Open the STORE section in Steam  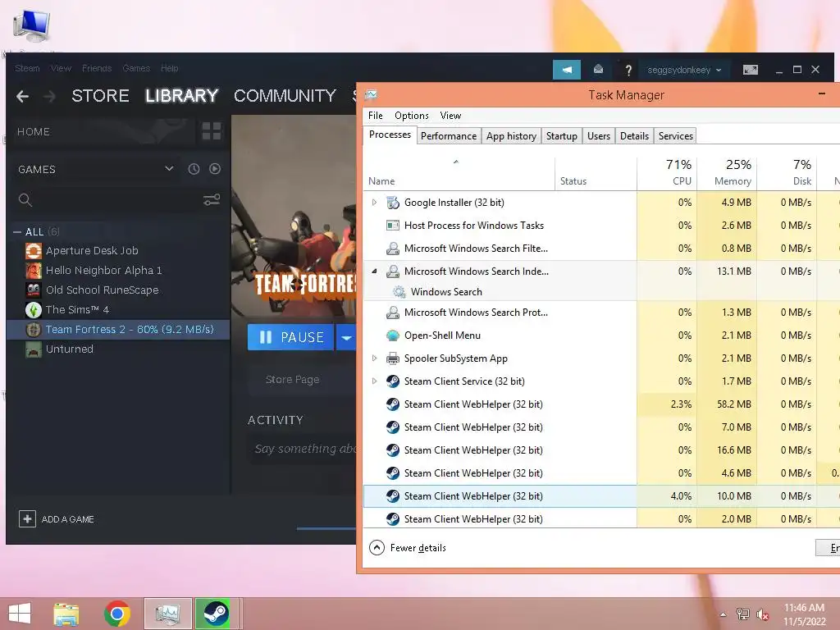(x=100, y=96)
